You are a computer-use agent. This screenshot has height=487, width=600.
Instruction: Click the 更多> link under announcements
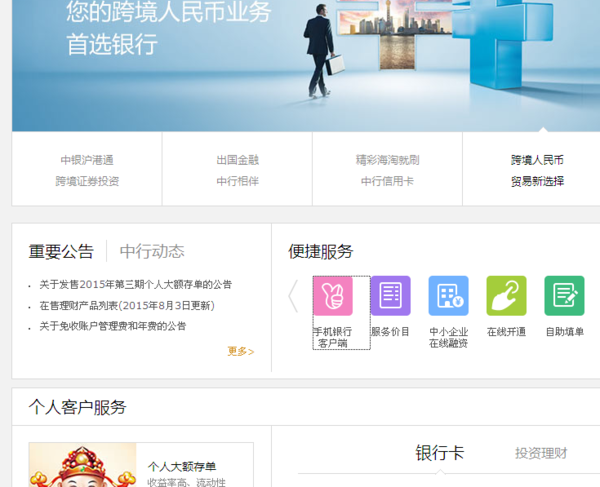(x=241, y=351)
